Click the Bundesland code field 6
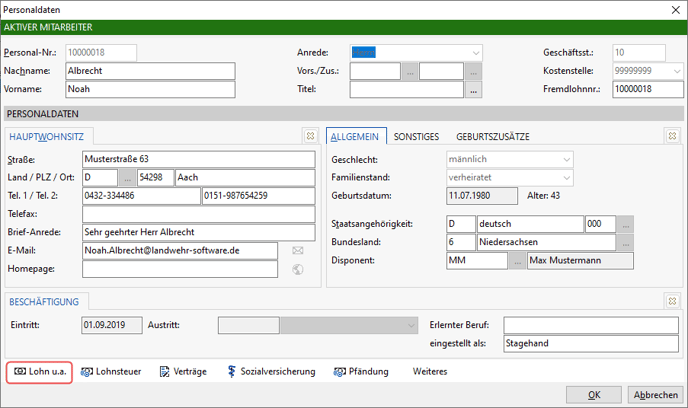 coord(461,242)
